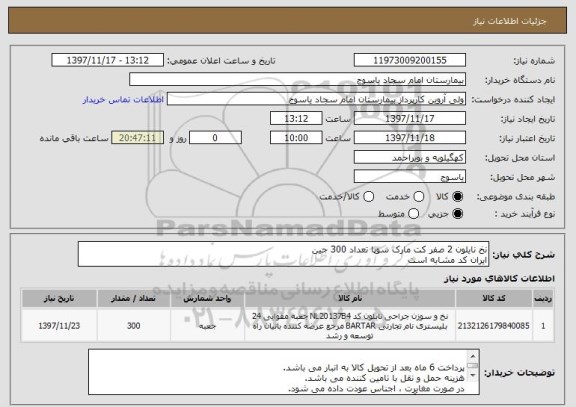The height and width of the screenshot is (407, 576).
Task: Click the buyer organization name field
Action: pos(298,80)
